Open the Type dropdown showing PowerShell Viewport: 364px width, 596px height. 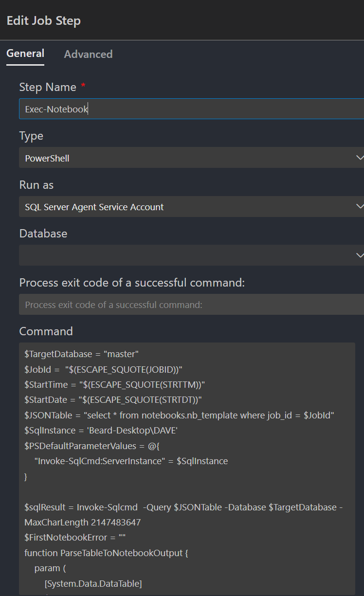(190, 158)
